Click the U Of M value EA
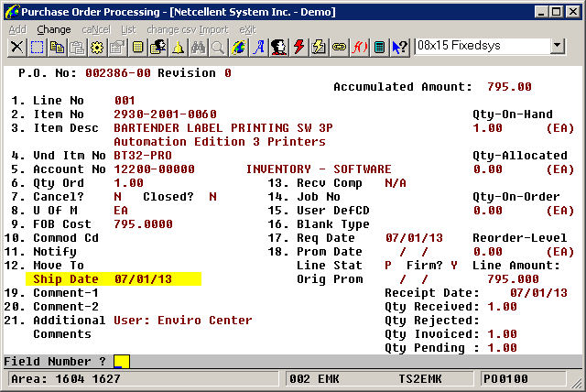This screenshot has width=586, height=392. click(x=121, y=211)
